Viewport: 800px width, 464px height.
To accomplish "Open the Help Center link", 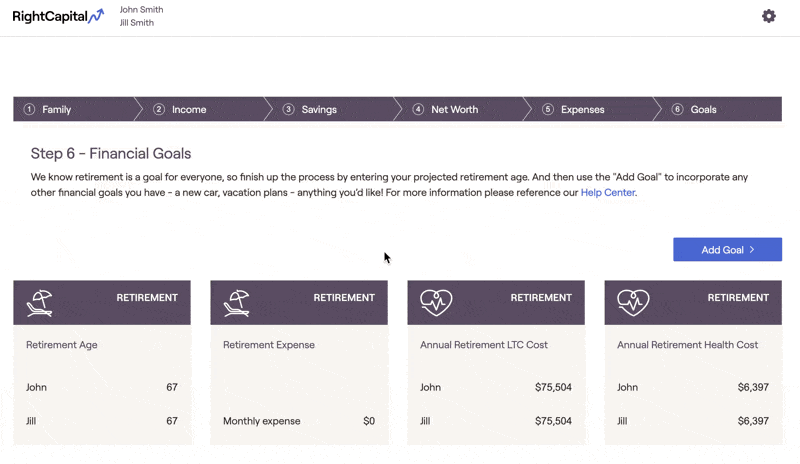I will point(608,192).
